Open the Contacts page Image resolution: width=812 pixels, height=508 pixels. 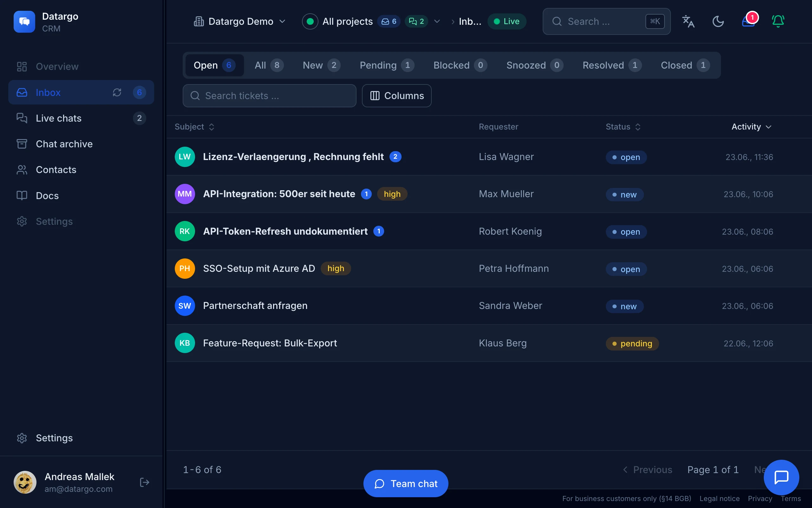pyautogui.click(x=81, y=170)
